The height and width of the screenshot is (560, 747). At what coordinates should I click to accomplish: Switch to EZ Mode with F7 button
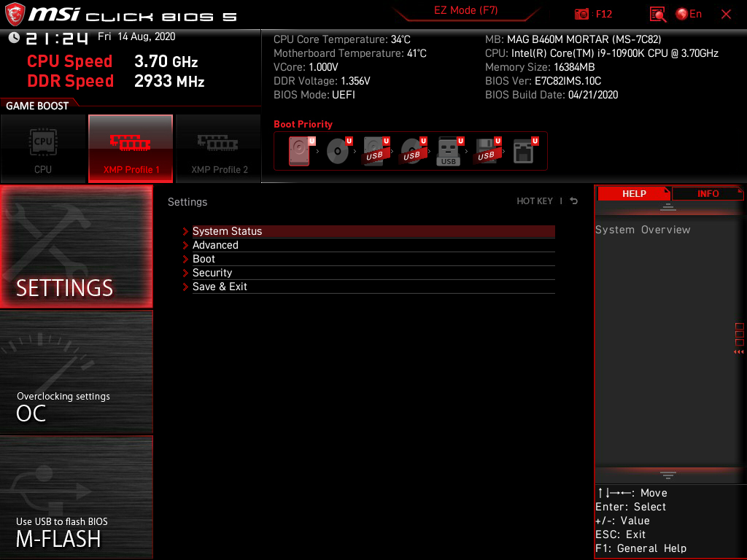(x=465, y=12)
